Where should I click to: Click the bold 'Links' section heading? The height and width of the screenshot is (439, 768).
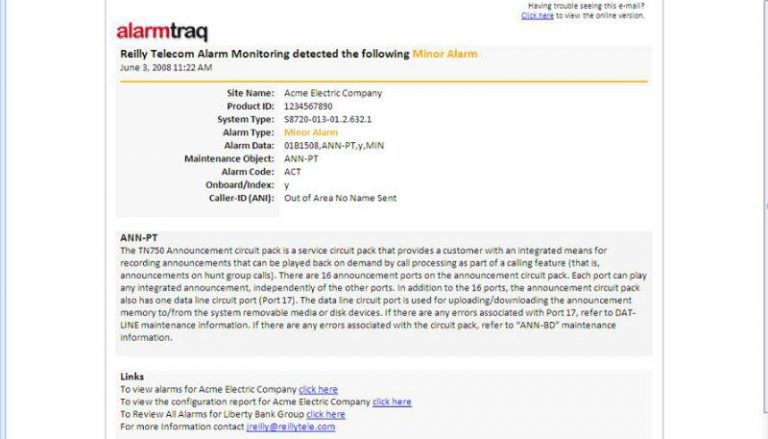coord(131,377)
